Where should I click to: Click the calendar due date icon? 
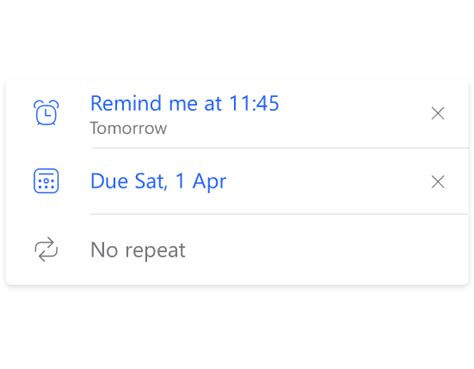click(x=46, y=181)
